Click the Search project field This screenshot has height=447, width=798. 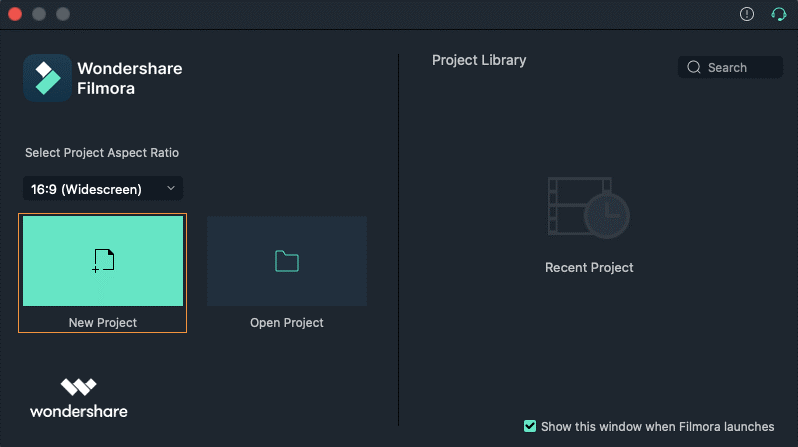tap(730, 67)
